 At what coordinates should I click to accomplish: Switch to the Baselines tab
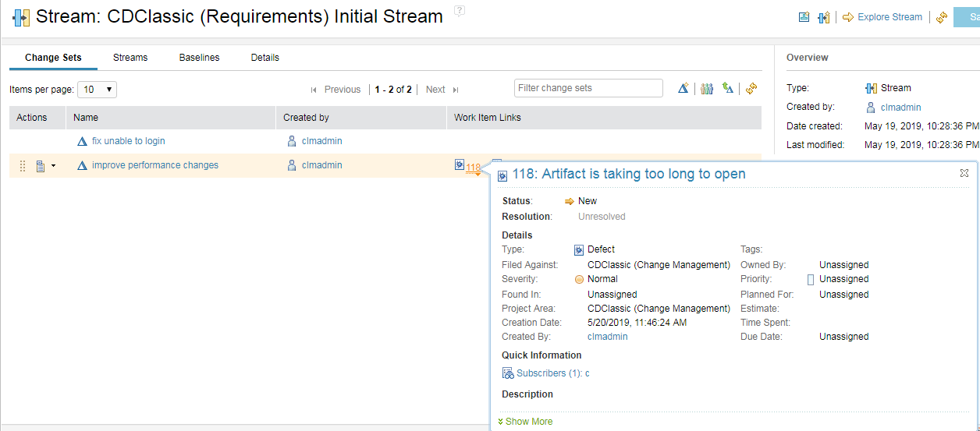(x=199, y=58)
